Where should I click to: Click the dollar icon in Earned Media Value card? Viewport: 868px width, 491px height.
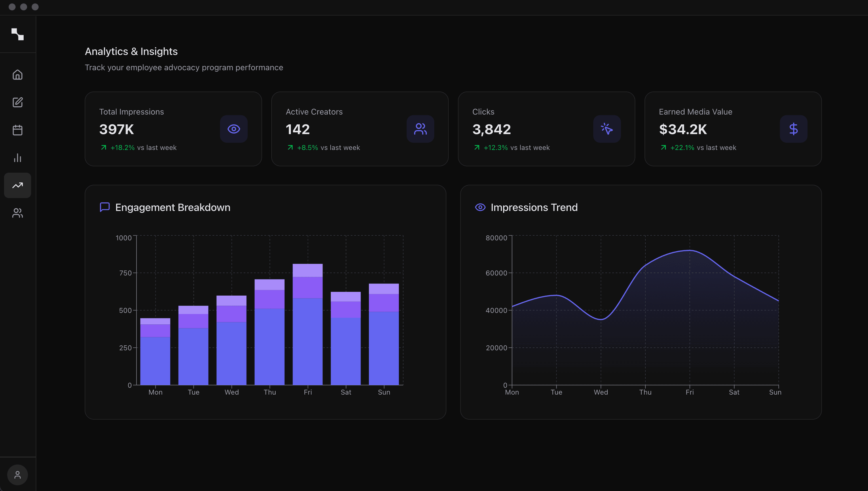point(793,129)
